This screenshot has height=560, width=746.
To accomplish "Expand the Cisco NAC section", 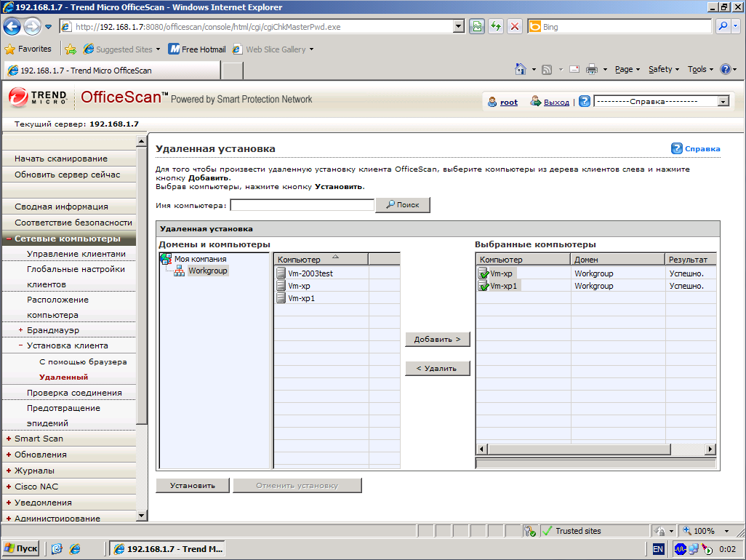I will pos(9,487).
